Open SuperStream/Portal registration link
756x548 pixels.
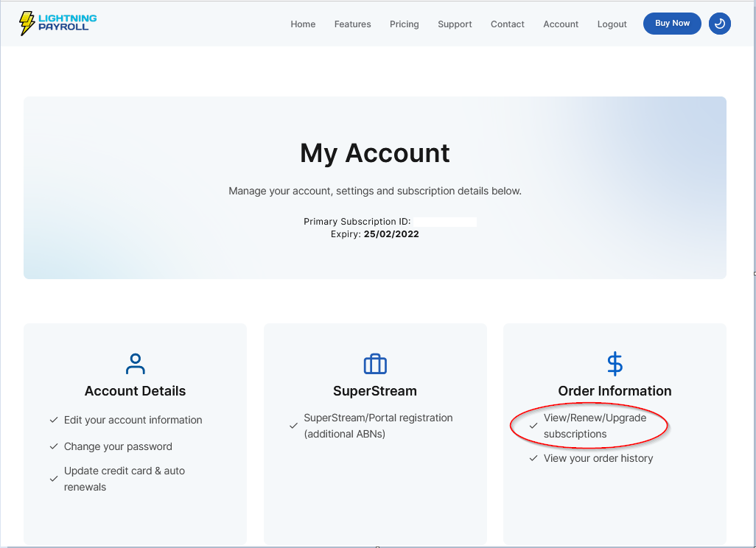tap(378, 426)
